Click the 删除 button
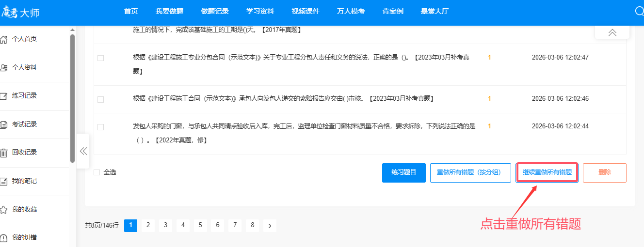Screen dimensions: 644x247 coord(605,172)
